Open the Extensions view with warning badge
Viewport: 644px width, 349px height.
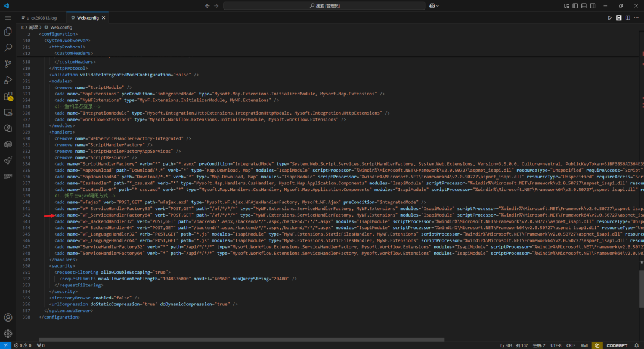point(8,96)
